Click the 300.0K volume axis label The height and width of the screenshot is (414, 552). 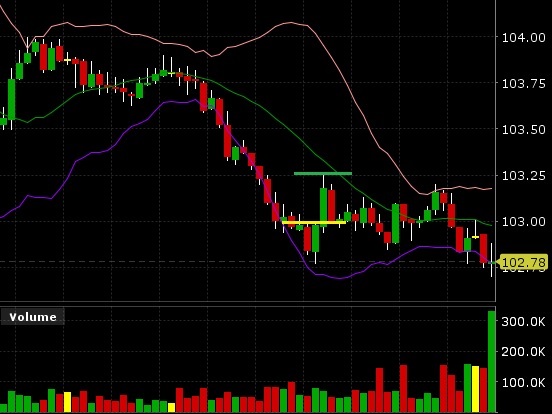click(523, 321)
